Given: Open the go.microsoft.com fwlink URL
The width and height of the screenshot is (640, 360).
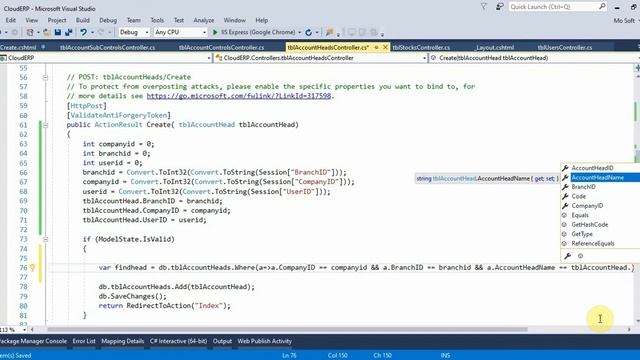Looking at the screenshot, I should [x=239, y=96].
